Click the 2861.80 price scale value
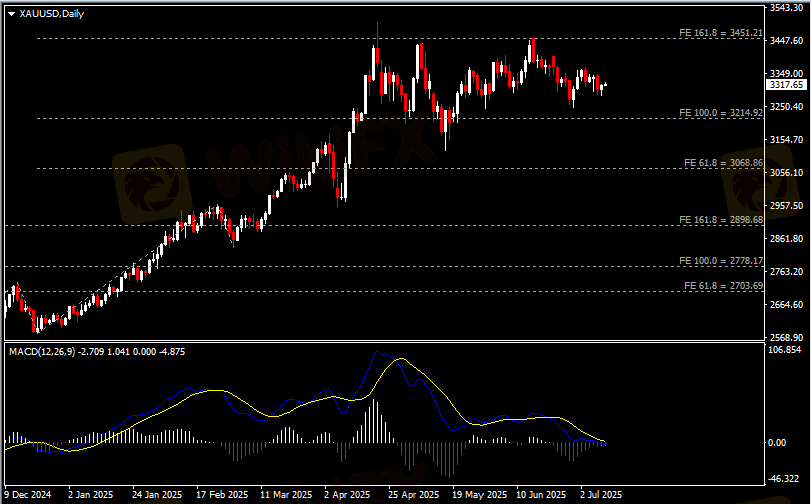The image size is (811, 504). pyautogui.click(x=786, y=239)
